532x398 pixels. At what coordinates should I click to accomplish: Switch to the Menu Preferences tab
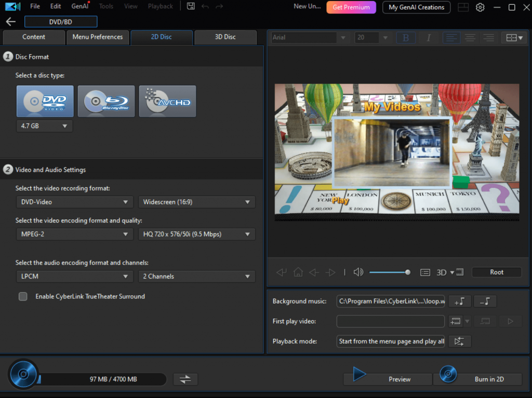[98, 37]
